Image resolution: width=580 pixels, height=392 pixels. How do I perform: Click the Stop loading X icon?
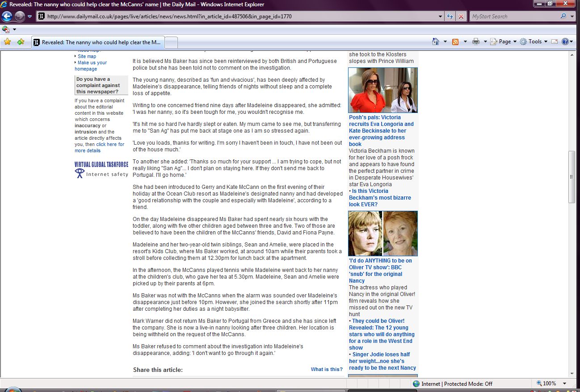461,17
